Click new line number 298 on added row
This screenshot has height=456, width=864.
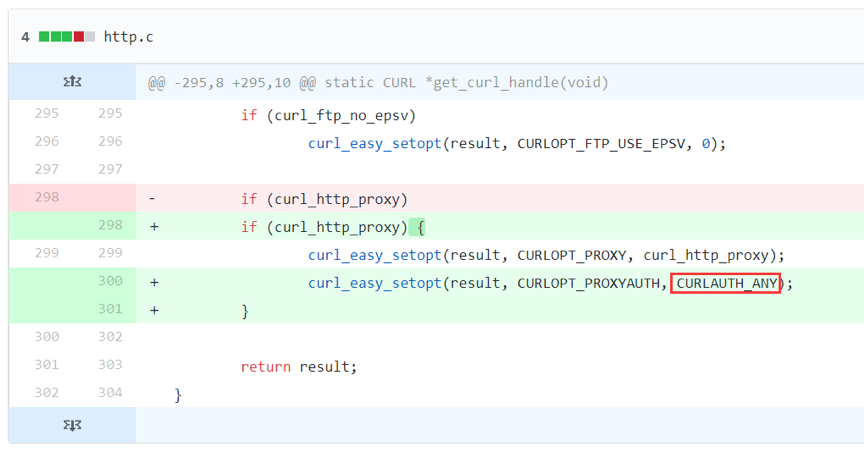point(110,225)
